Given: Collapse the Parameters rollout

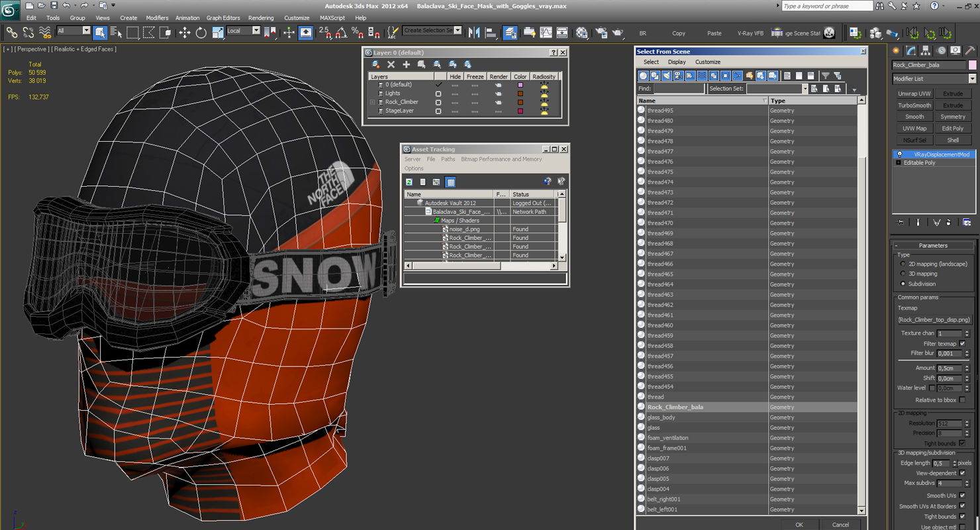Looking at the screenshot, I should (x=933, y=246).
